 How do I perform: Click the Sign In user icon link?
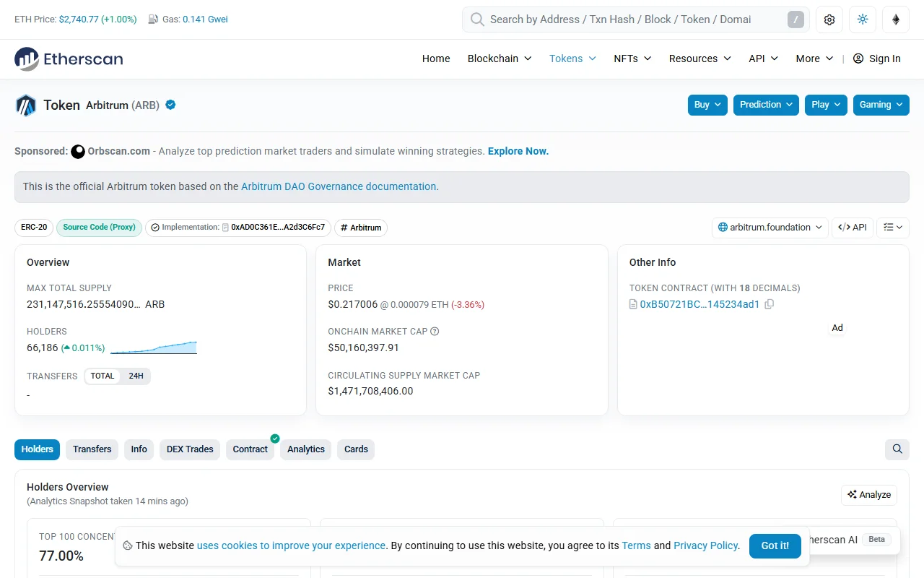pos(876,59)
